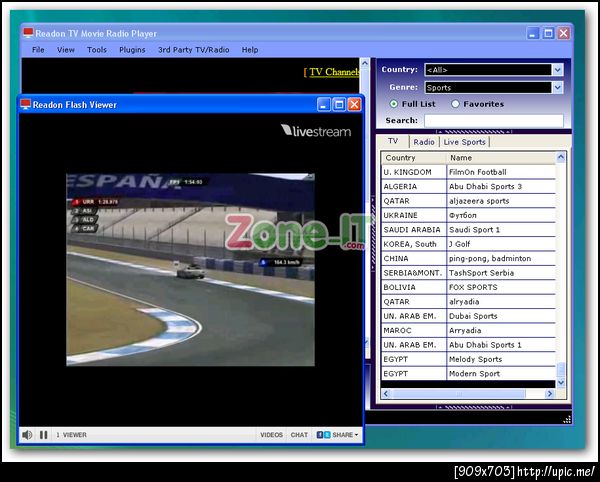This screenshot has height=482, width=600.
Task: Open the Help menu
Action: pos(250,50)
